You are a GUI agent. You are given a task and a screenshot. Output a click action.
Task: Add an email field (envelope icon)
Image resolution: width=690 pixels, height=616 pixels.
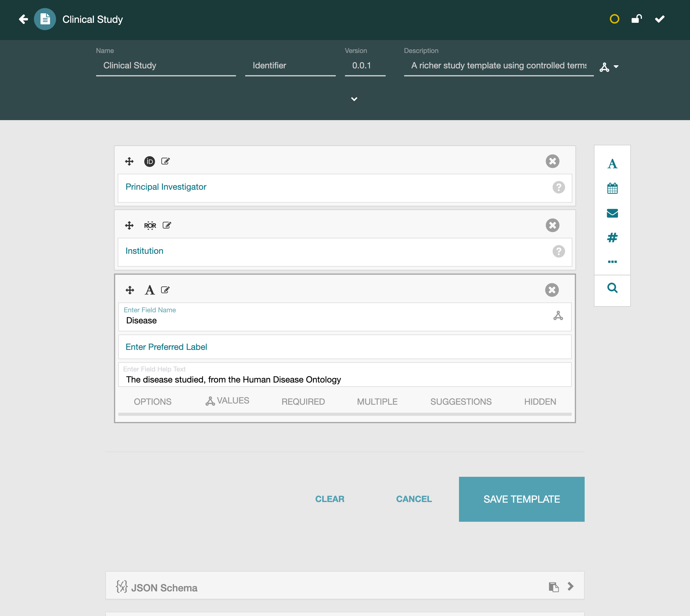tap(612, 213)
